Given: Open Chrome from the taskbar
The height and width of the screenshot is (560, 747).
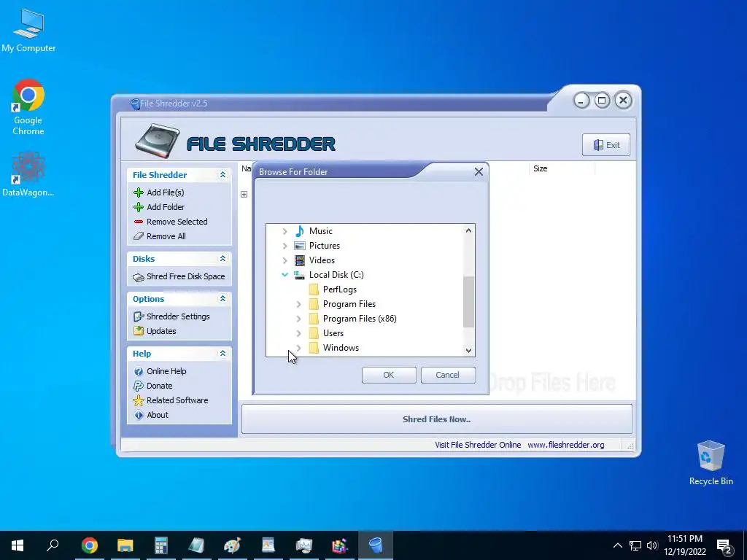Looking at the screenshot, I should click(90, 545).
